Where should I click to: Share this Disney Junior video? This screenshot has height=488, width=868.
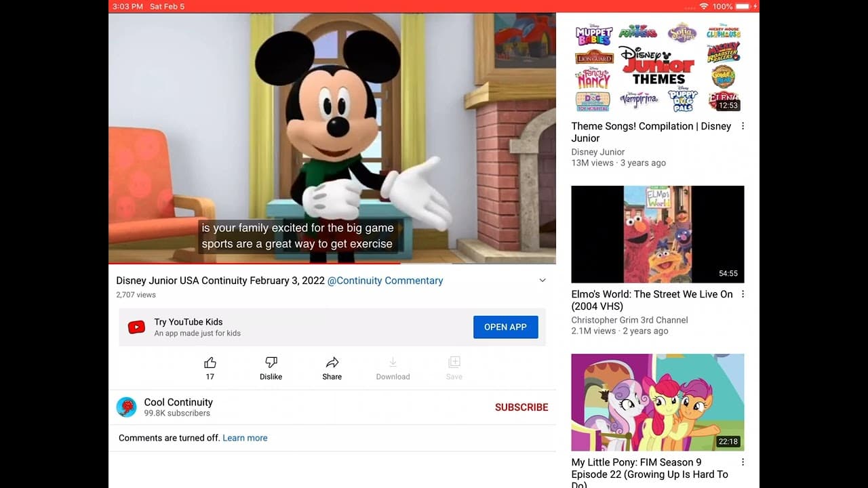[x=332, y=363]
